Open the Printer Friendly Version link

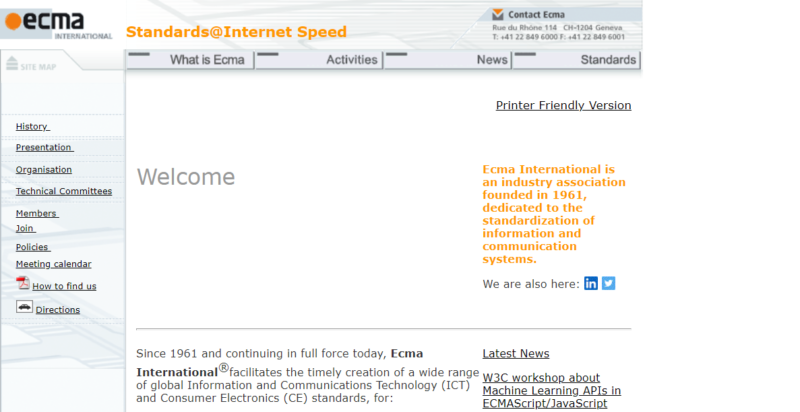[563, 106]
